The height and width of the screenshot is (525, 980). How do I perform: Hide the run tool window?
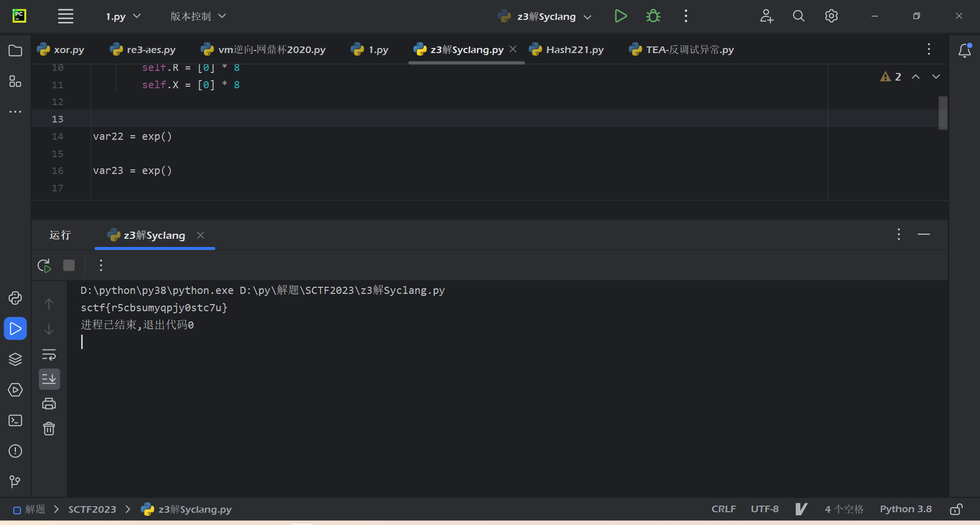click(924, 235)
